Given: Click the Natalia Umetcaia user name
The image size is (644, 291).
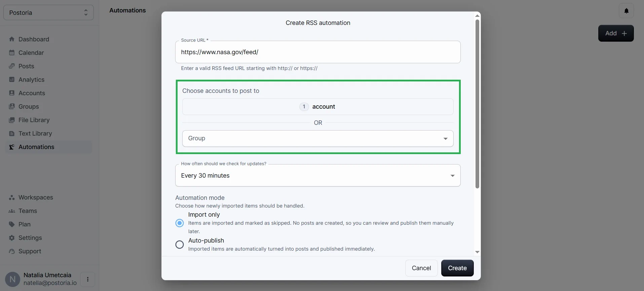Looking at the screenshot, I should point(47,275).
